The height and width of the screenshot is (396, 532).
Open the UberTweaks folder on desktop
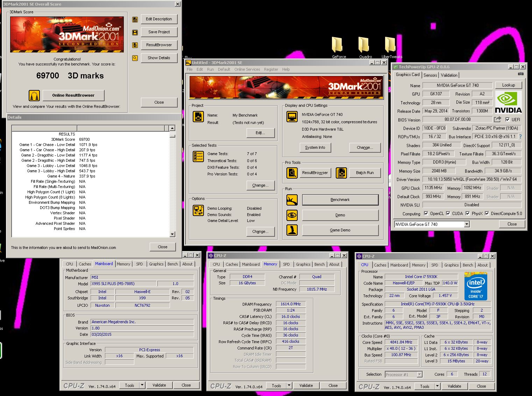[391, 48]
